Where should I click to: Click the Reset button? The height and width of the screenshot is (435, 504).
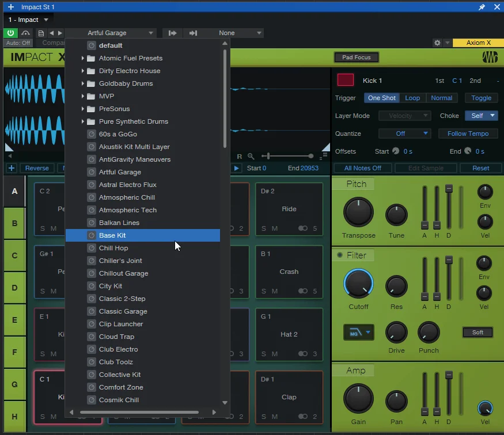(x=480, y=168)
